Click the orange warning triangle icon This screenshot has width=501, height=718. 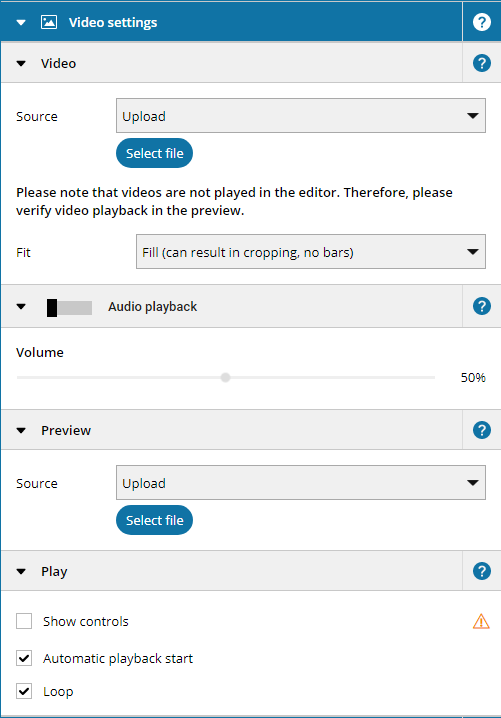click(481, 621)
